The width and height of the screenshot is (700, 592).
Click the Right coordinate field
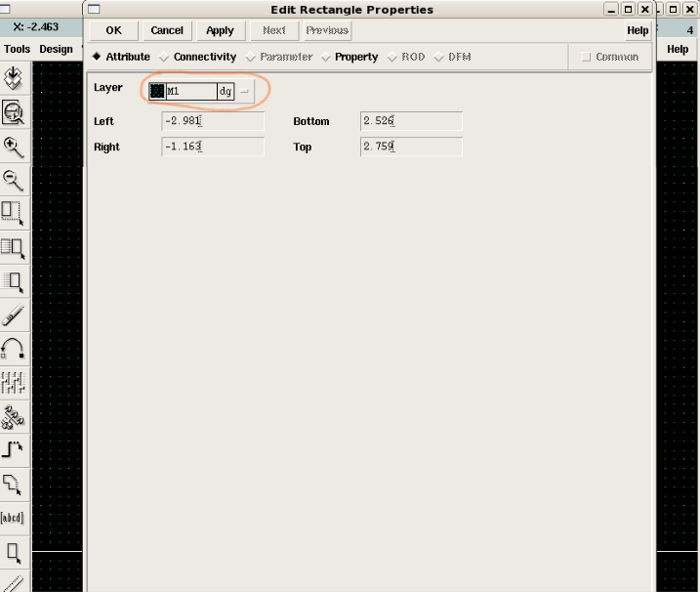coord(213,147)
